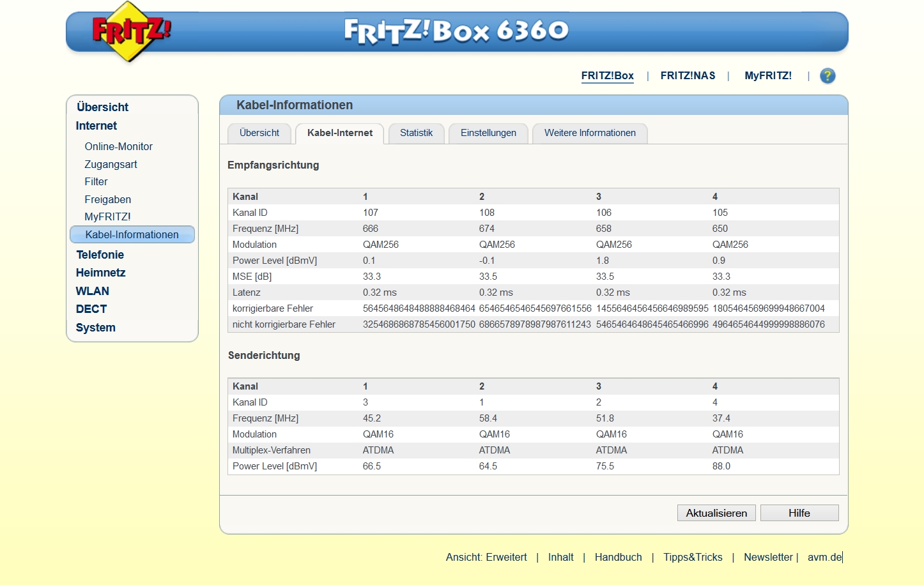The width and height of the screenshot is (924, 585).
Task: Click frequency value 658
Action: click(604, 229)
